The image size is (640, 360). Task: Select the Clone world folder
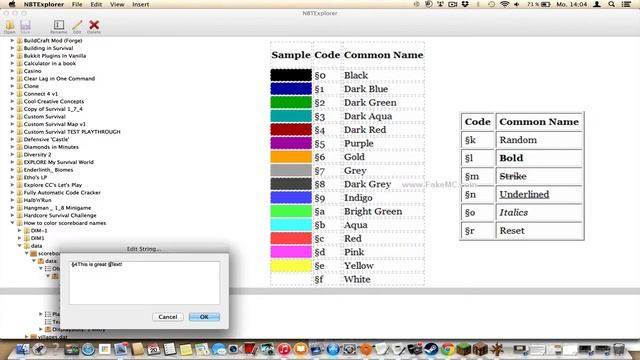point(31,86)
